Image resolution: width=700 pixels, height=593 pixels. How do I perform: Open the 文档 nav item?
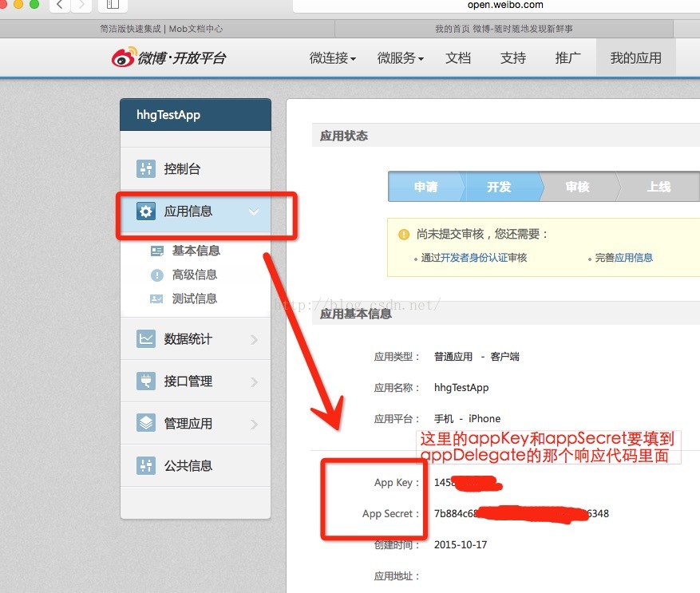point(458,58)
